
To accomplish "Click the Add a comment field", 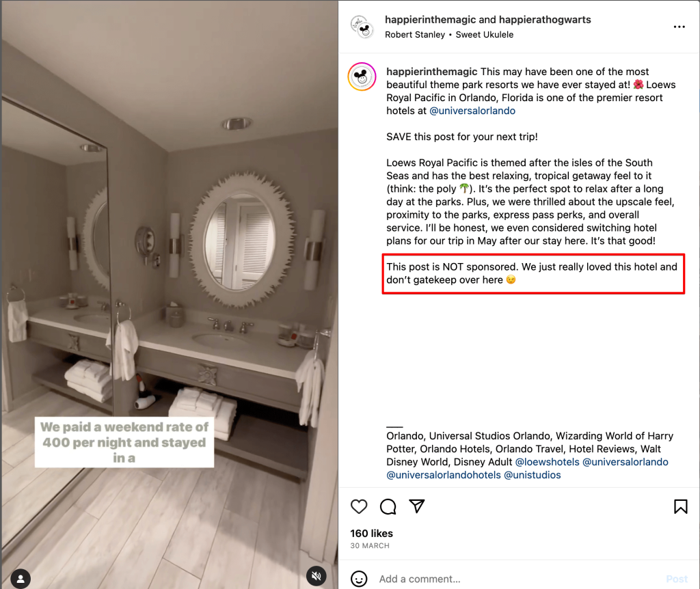I will (518, 579).
